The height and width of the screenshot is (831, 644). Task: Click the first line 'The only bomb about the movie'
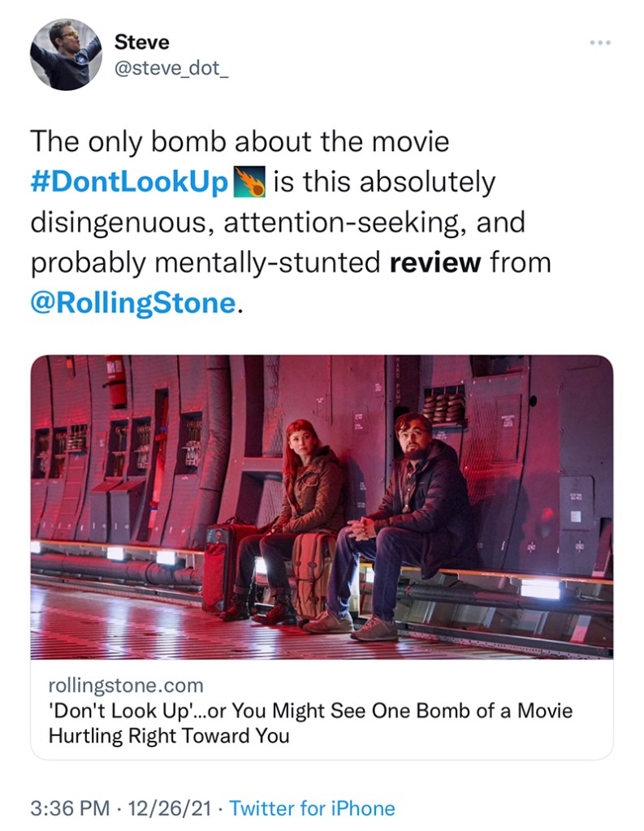240,141
